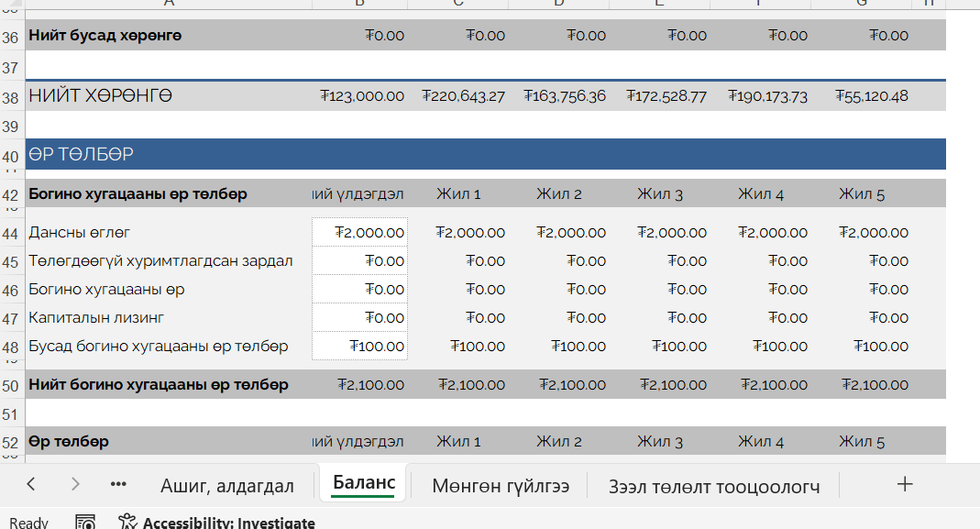Select row 38 header

11,97
